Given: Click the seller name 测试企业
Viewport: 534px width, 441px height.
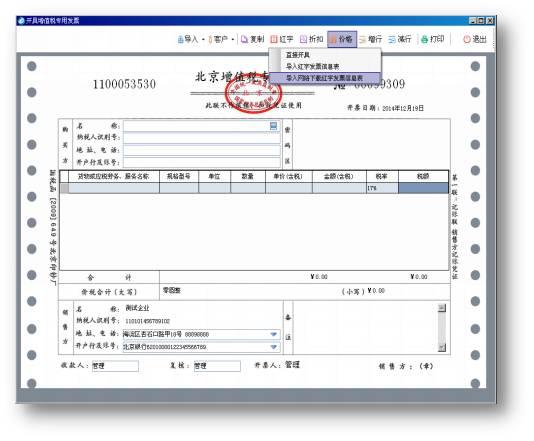Looking at the screenshot, I should point(137,308).
